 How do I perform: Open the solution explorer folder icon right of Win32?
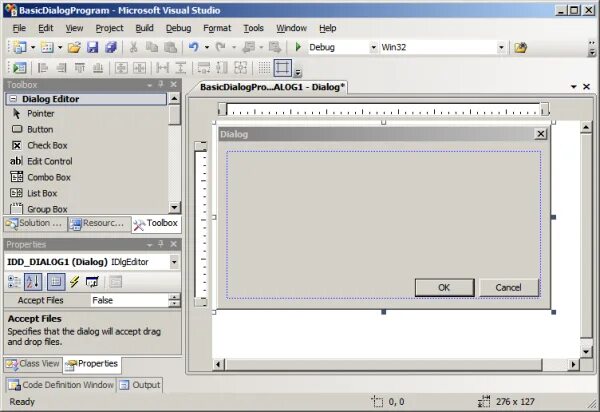[x=520, y=47]
